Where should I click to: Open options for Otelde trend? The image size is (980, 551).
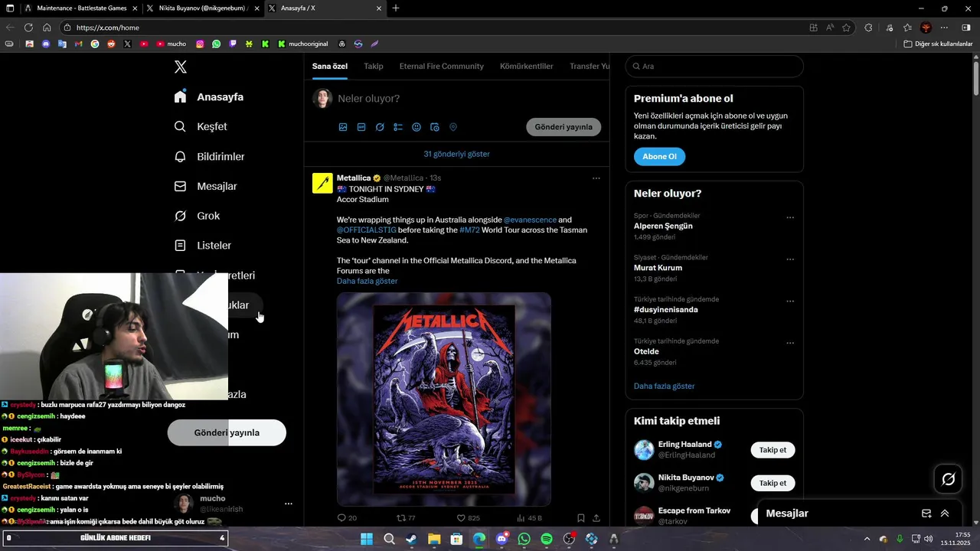tap(790, 344)
